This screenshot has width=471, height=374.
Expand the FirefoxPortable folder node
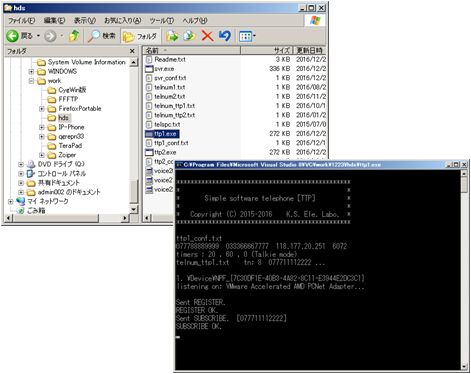click(41, 109)
